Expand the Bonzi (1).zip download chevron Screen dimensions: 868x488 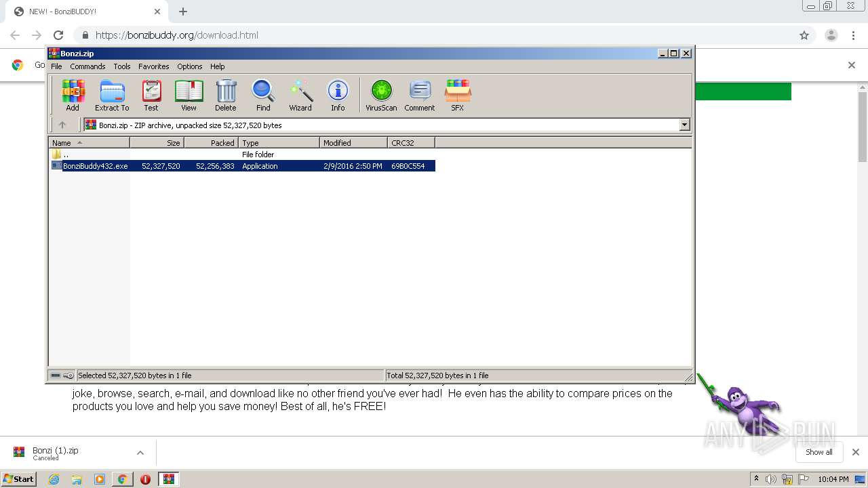click(140, 453)
